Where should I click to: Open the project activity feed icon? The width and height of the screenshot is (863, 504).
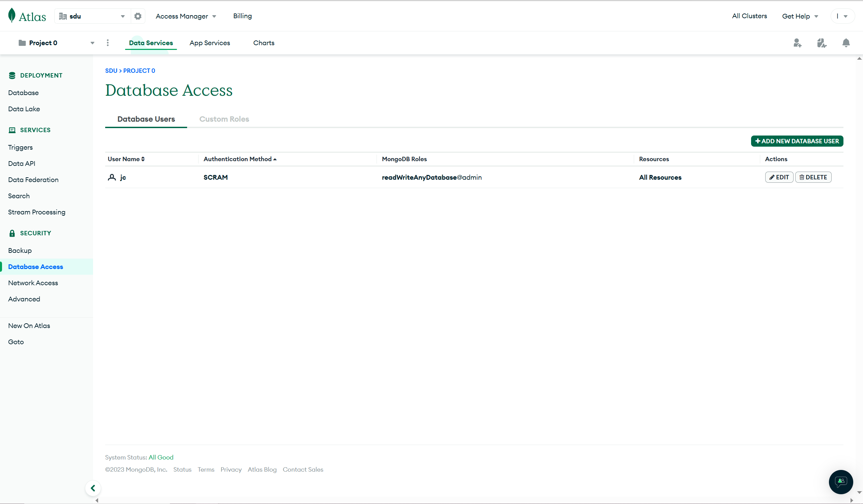click(x=822, y=43)
